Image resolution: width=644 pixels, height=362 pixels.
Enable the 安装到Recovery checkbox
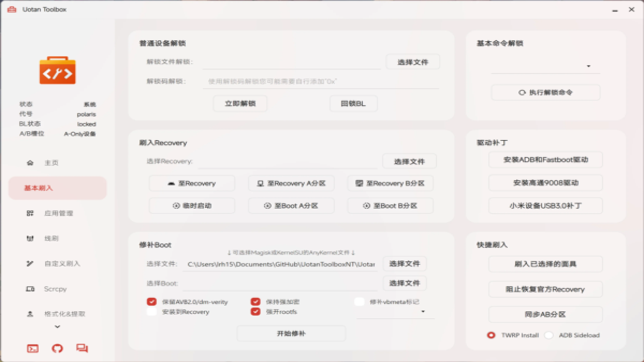pyautogui.click(x=151, y=312)
